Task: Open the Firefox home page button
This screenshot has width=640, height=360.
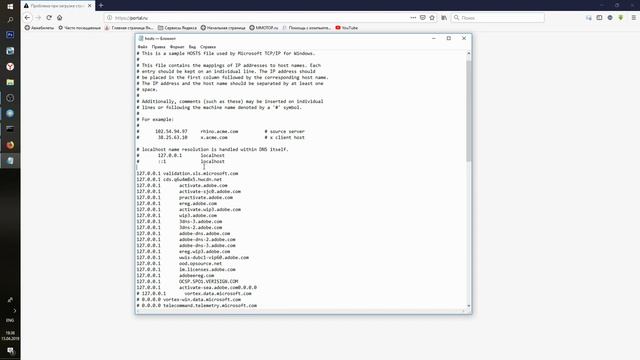Action: (60, 18)
